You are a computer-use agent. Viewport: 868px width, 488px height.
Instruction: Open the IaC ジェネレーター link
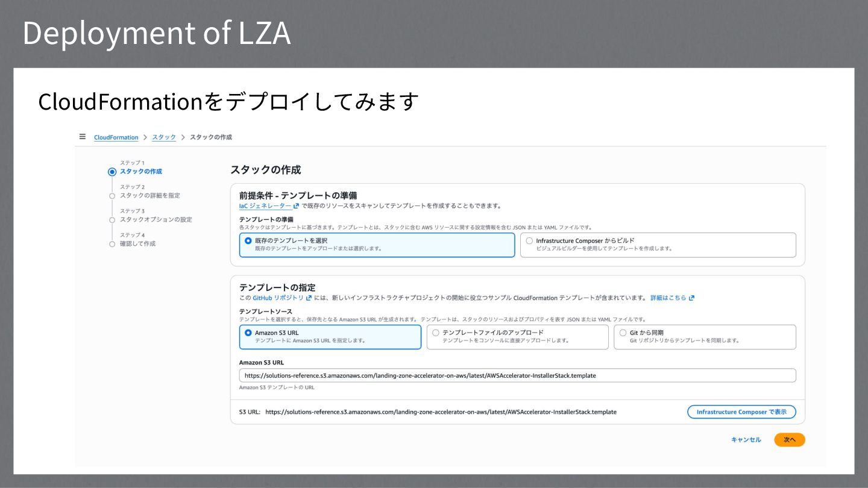point(269,205)
